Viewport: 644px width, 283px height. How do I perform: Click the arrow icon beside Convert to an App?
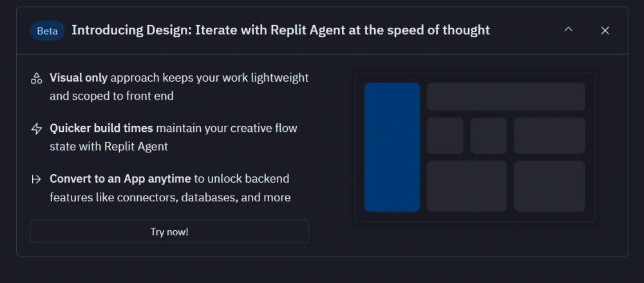(x=37, y=179)
